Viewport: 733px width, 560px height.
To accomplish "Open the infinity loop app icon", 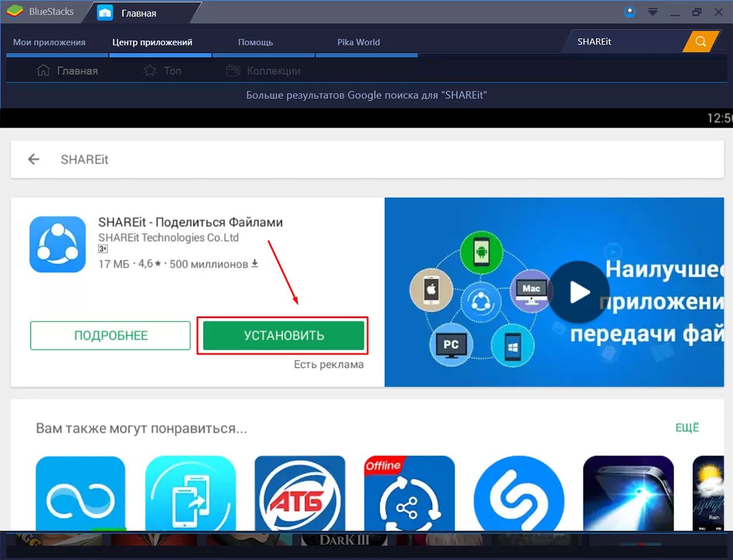I will click(80, 494).
